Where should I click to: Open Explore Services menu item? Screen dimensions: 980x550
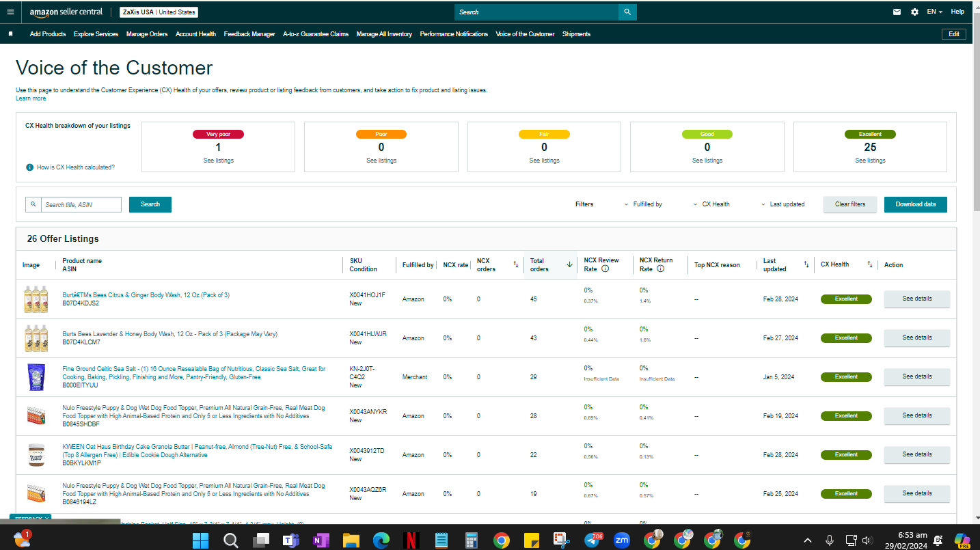pyautogui.click(x=96, y=34)
